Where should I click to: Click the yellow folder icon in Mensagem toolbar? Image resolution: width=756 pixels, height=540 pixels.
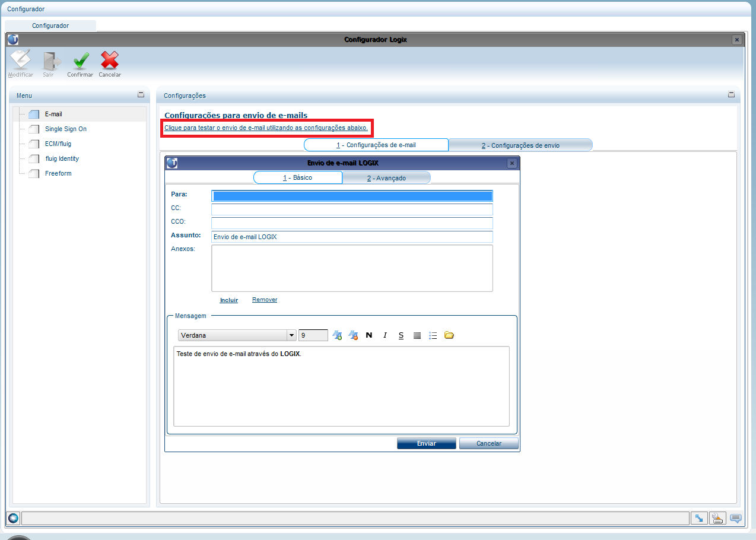tap(449, 335)
